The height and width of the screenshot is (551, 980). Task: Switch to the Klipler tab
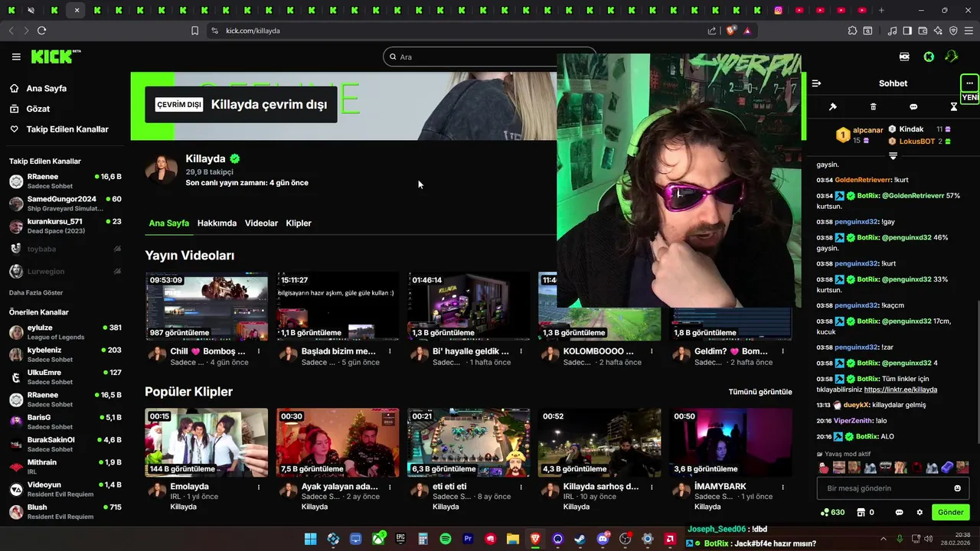point(299,223)
